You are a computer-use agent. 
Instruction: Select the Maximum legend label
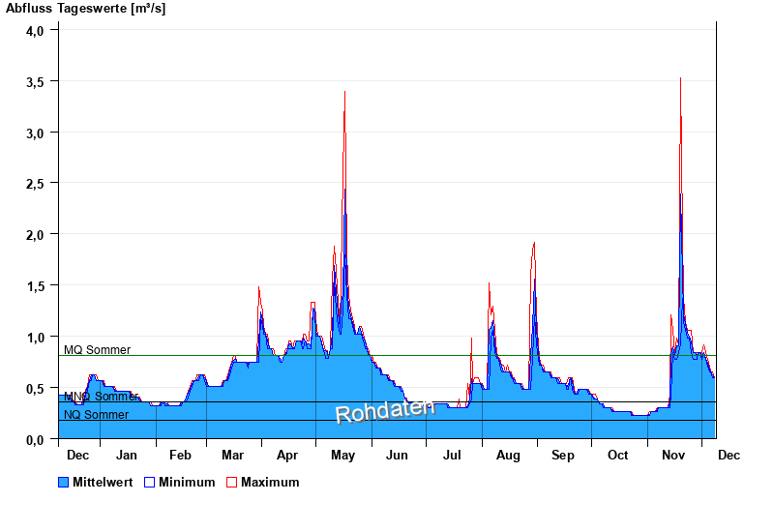click(x=270, y=482)
